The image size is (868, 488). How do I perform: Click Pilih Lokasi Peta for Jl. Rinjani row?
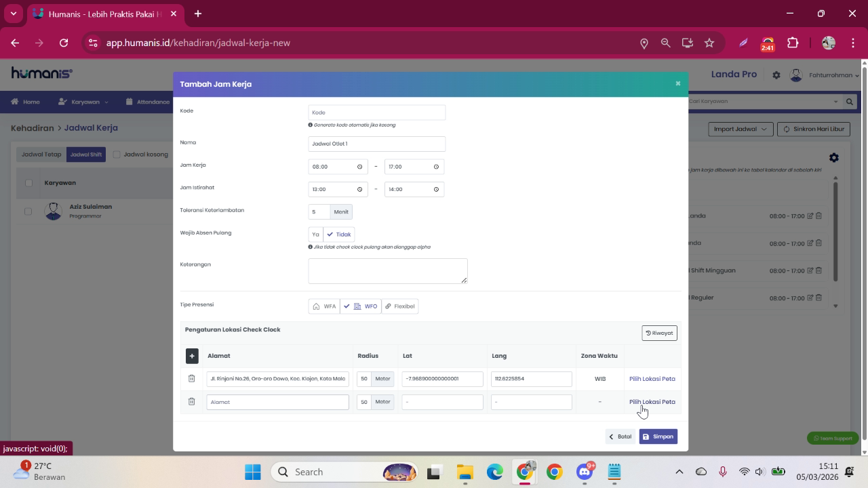652,379
